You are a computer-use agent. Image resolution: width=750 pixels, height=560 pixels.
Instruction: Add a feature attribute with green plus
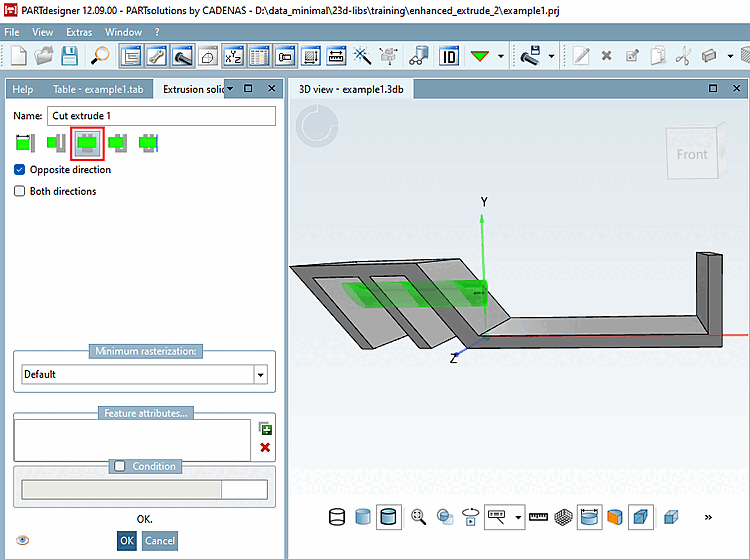coord(265,429)
